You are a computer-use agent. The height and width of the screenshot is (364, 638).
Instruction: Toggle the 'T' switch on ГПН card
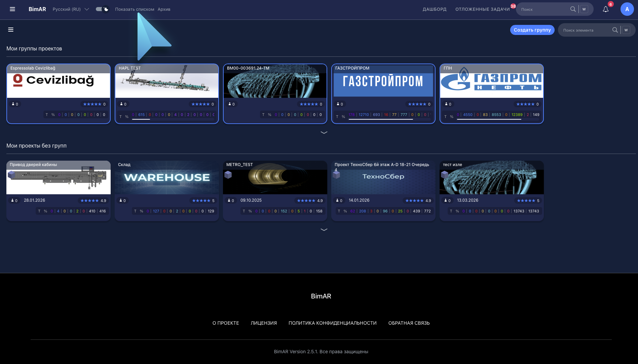tap(445, 117)
